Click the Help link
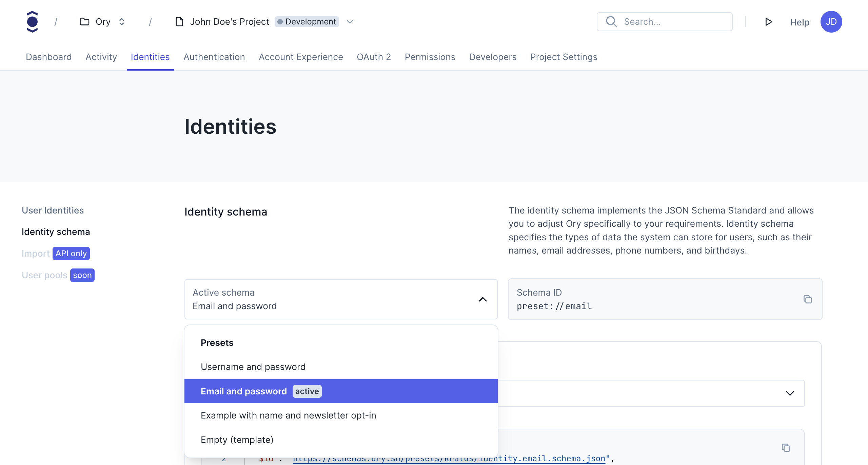Viewport: 868px width, 465px height. click(799, 21)
